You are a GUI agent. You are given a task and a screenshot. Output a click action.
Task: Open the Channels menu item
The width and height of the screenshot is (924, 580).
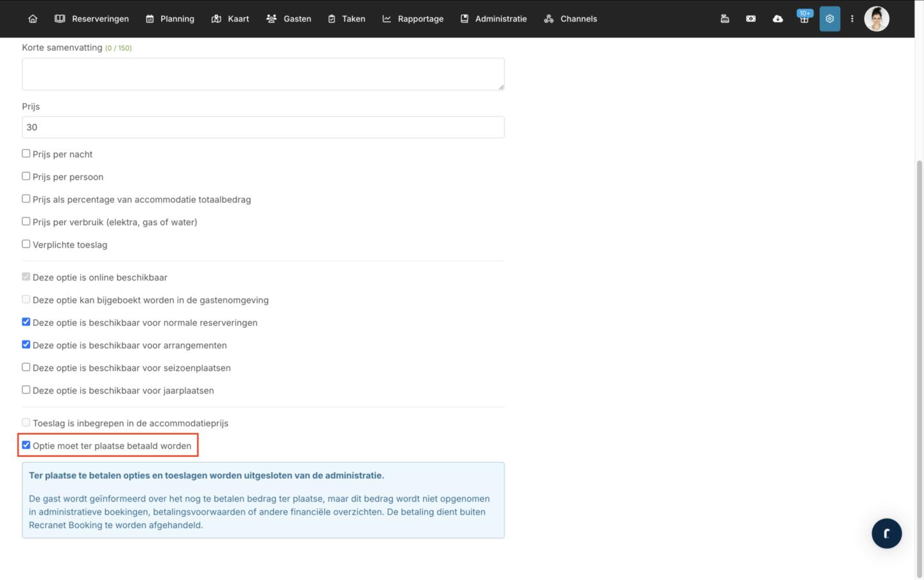[x=570, y=19]
